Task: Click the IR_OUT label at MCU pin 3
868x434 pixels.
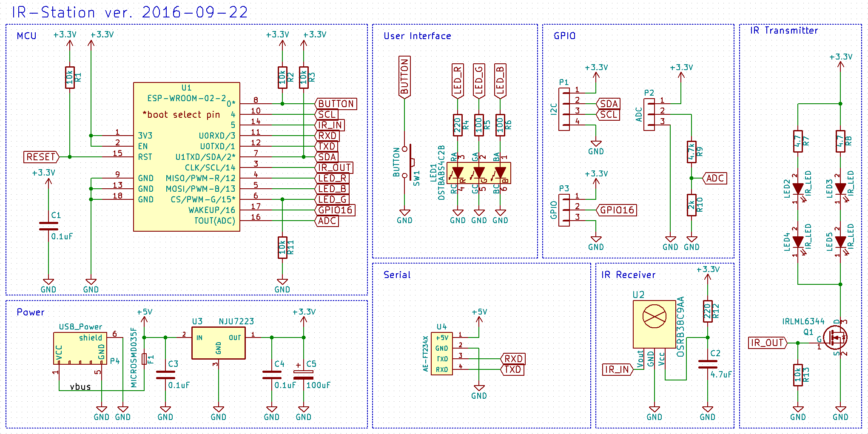Action: coord(334,167)
